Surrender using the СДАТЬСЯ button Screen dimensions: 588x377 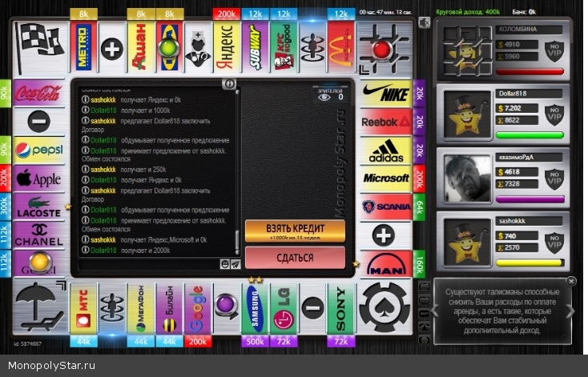[295, 258]
